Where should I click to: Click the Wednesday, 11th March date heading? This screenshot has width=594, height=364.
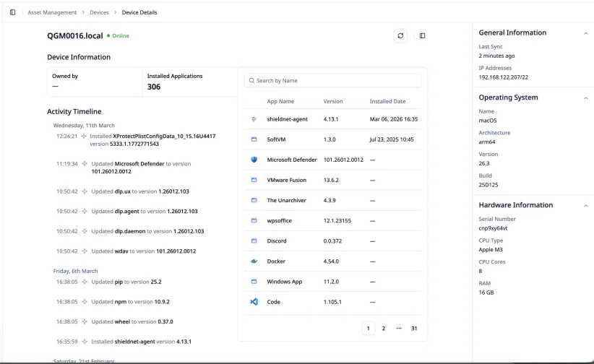pos(84,126)
